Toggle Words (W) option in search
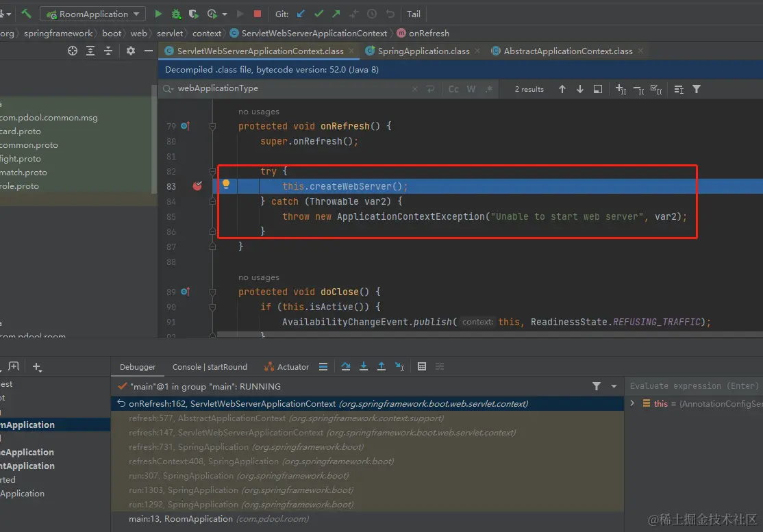This screenshot has height=532, width=763. [471, 89]
